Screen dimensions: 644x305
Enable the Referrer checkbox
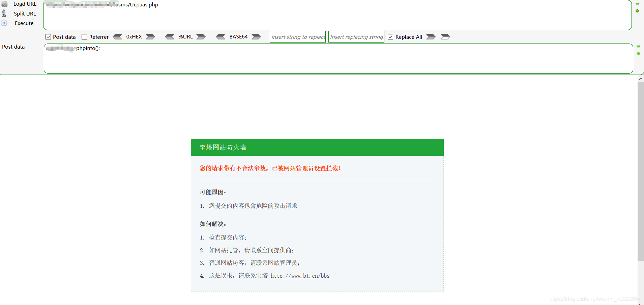coord(84,37)
